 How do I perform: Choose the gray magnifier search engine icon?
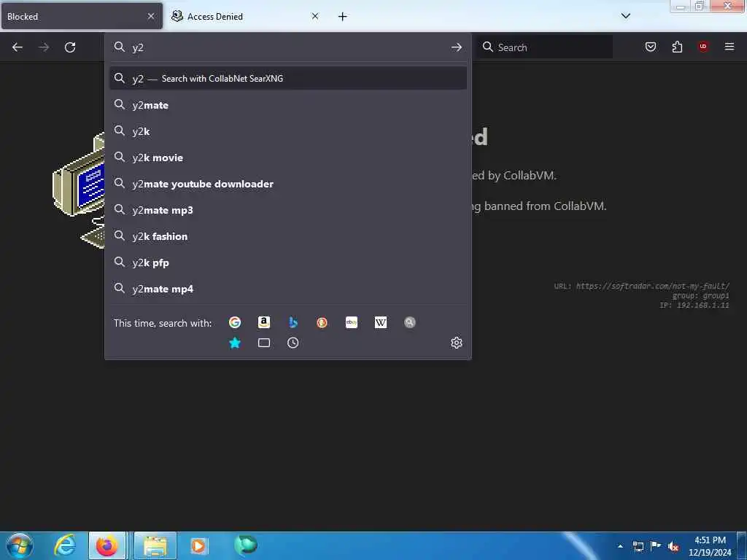click(x=410, y=322)
